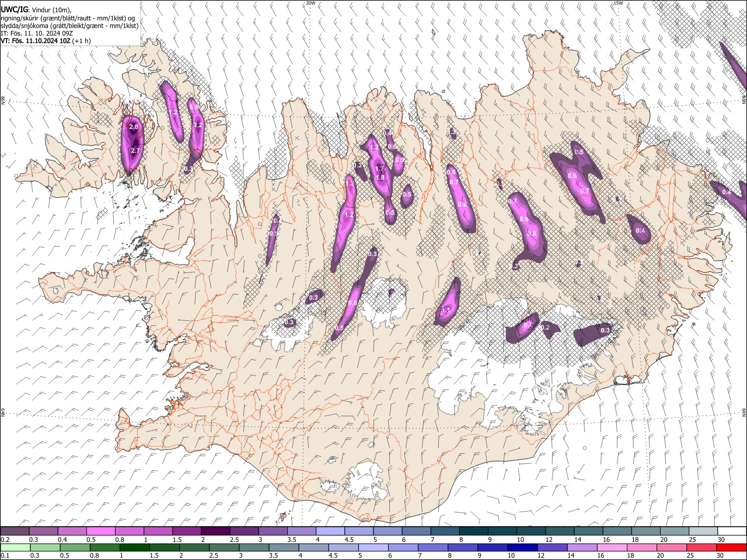Click the '0.1' label under the rain legend
This screenshot has width=747, height=560.
click(4, 556)
